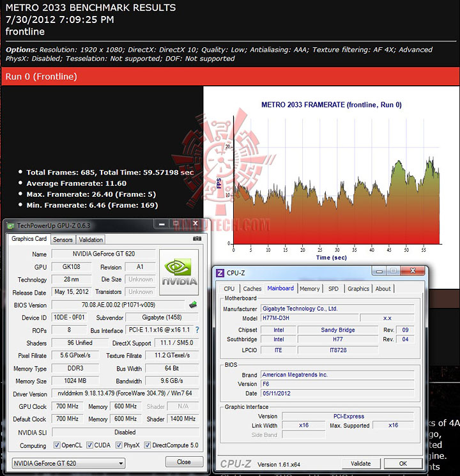Open the Caches tab in CPU-Z

252,289
